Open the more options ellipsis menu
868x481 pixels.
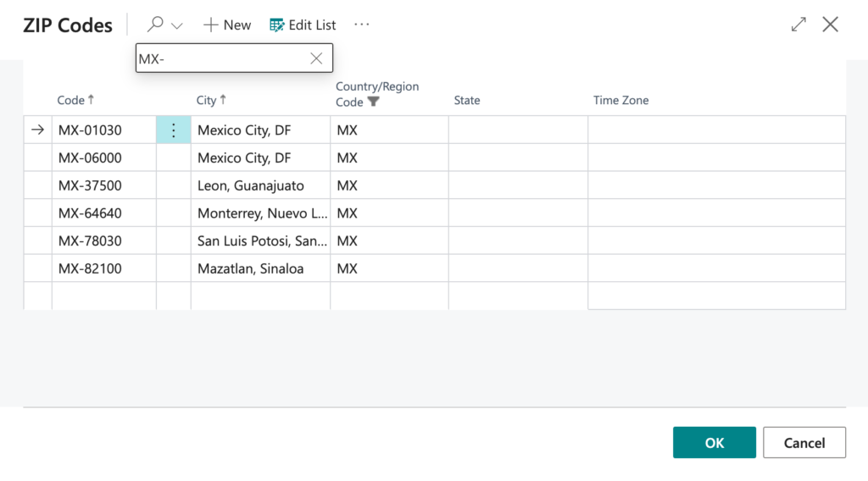coord(361,25)
